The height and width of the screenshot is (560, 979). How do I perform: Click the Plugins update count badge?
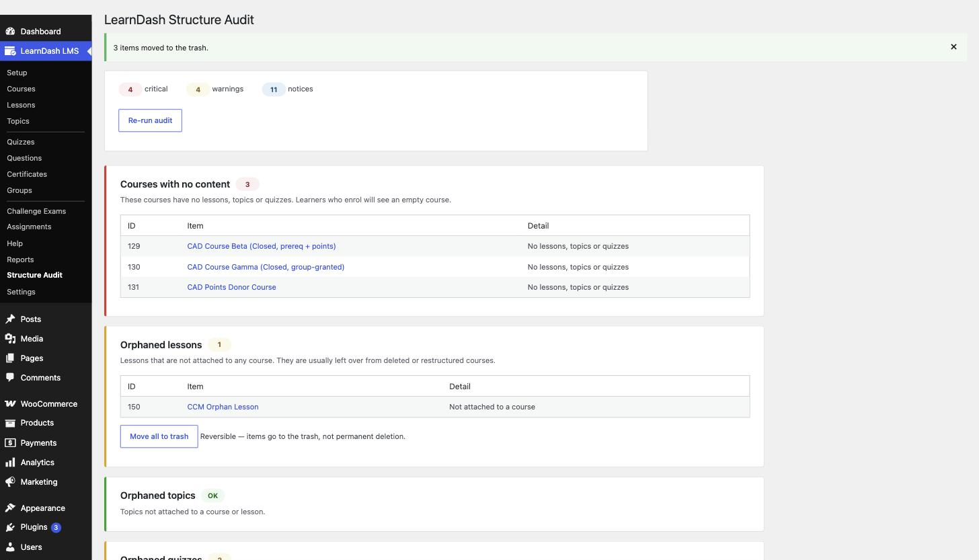56,528
